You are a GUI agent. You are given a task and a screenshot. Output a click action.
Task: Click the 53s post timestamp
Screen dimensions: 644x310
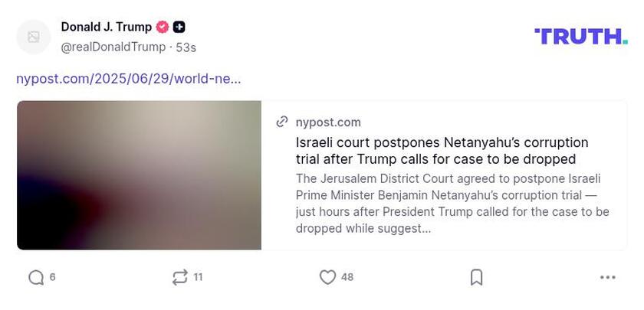coord(186,47)
